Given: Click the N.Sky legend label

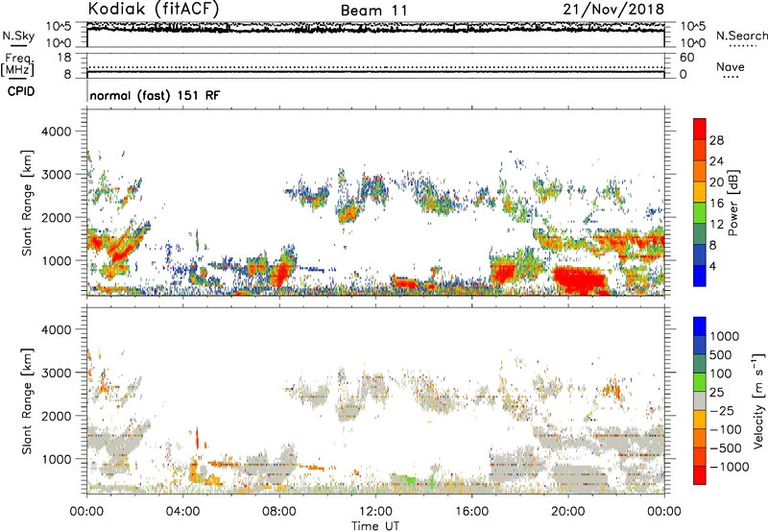Looking at the screenshot, I should point(18,36).
